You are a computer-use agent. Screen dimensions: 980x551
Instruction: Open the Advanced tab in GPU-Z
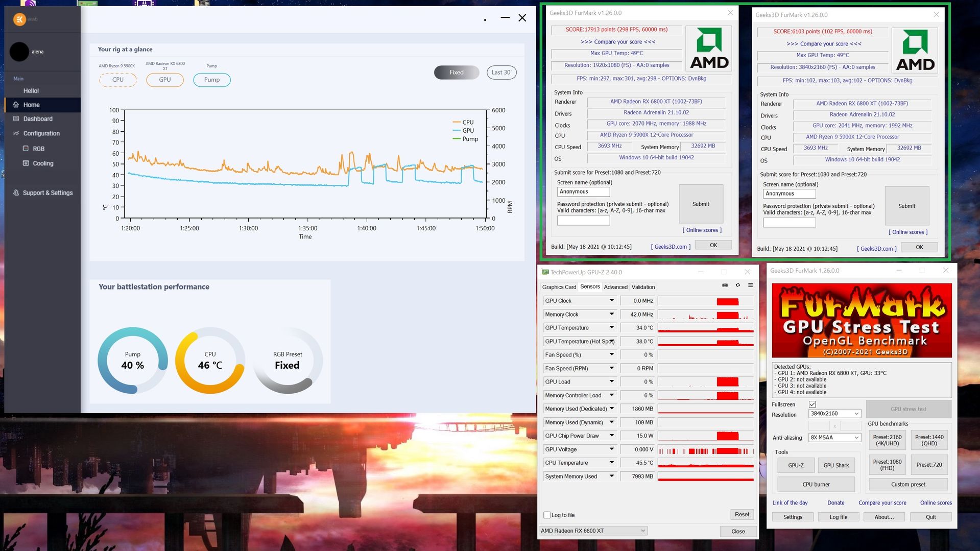(615, 287)
